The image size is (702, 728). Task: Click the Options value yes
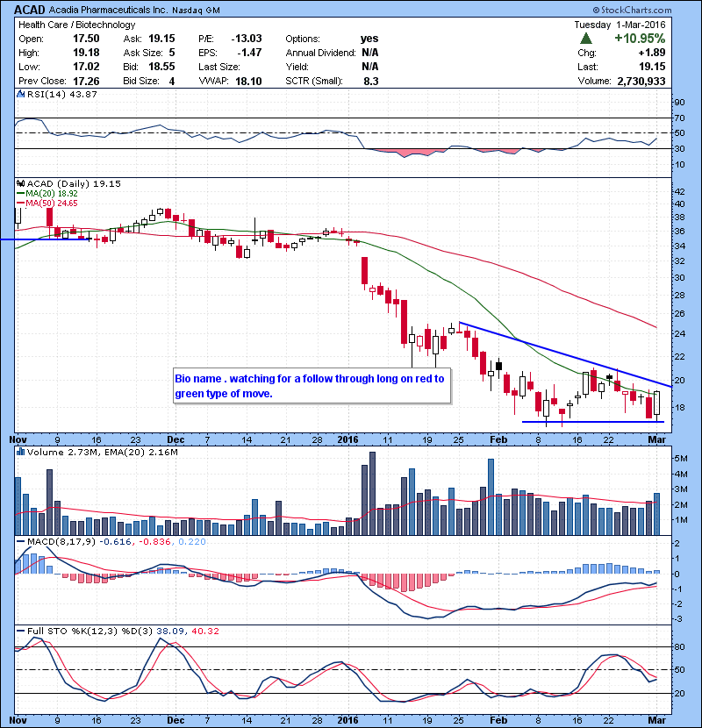[369, 39]
